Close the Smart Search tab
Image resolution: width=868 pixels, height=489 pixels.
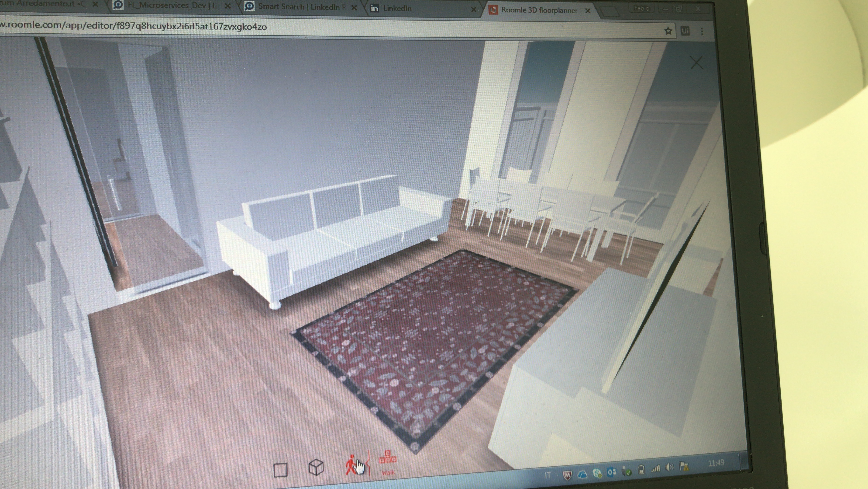(x=354, y=8)
